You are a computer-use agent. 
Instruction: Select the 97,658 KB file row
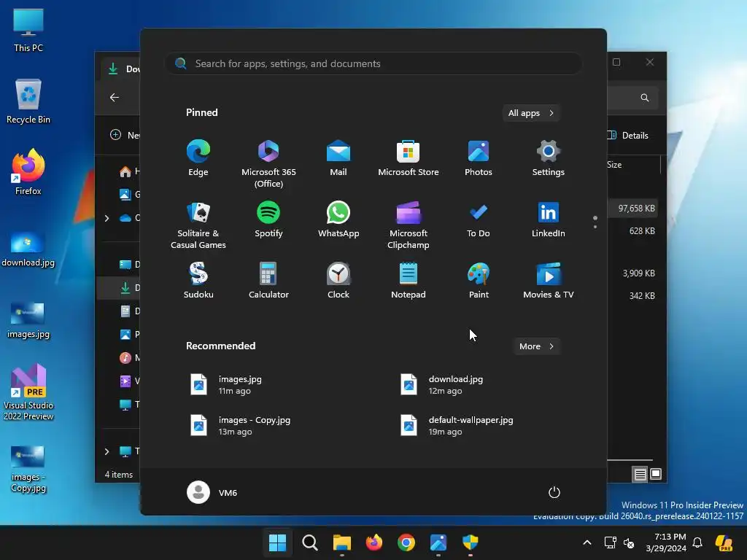pos(633,208)
